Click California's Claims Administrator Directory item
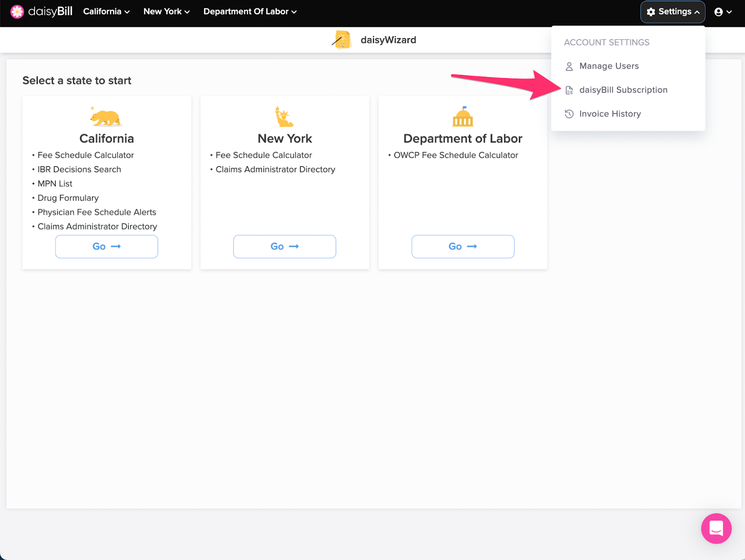745x560 pixels. (97, 227)
